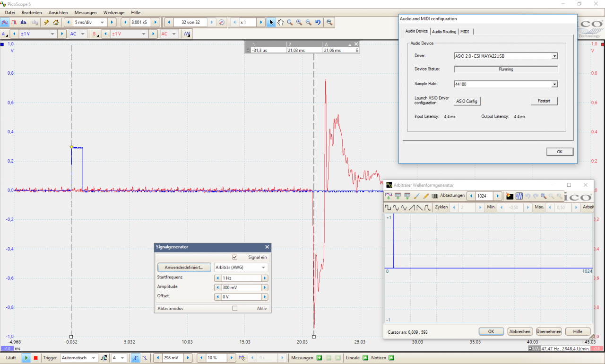This screenshot has height=364, width=605.
Task: Open the Hilfe menu
Action: [x=136, y=12]
